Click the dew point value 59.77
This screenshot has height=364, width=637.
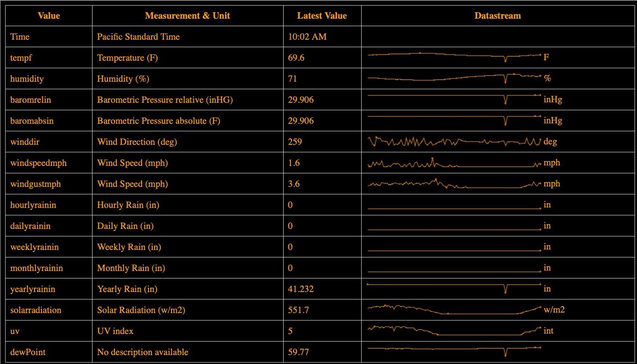298,352
